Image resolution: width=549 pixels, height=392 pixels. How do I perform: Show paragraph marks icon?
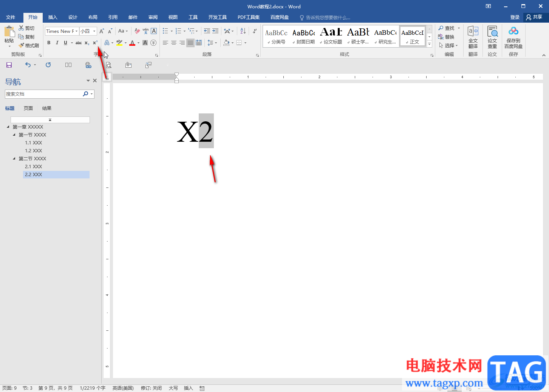point(255,31)
